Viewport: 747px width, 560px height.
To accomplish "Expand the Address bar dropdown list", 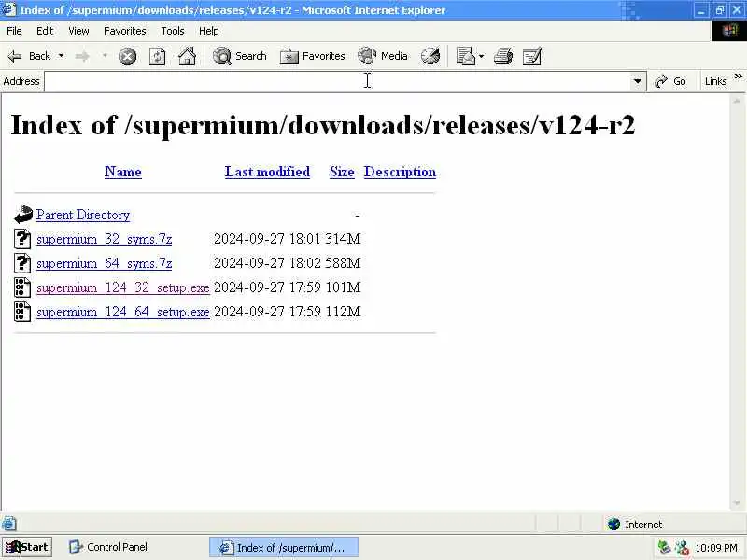I will coord(638,81).
